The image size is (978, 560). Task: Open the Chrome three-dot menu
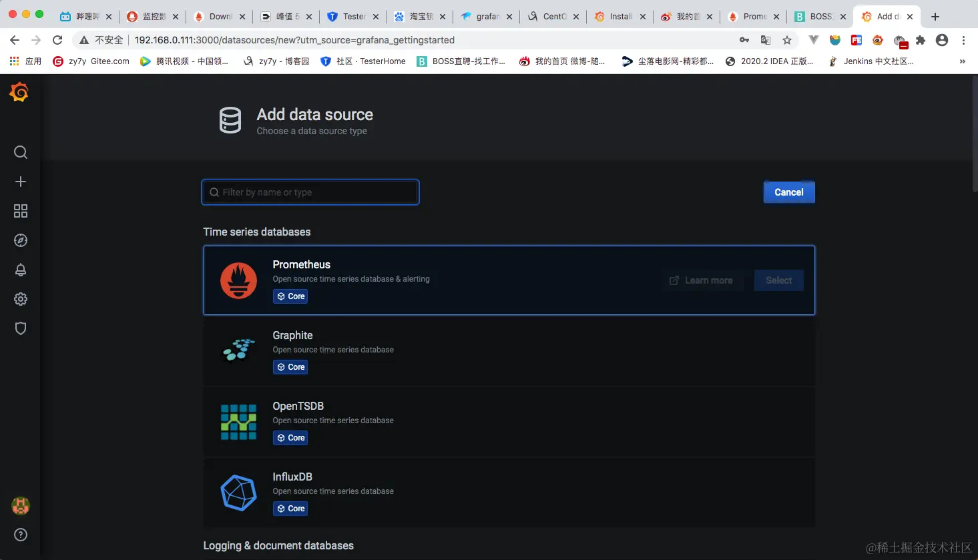point(963,40)
